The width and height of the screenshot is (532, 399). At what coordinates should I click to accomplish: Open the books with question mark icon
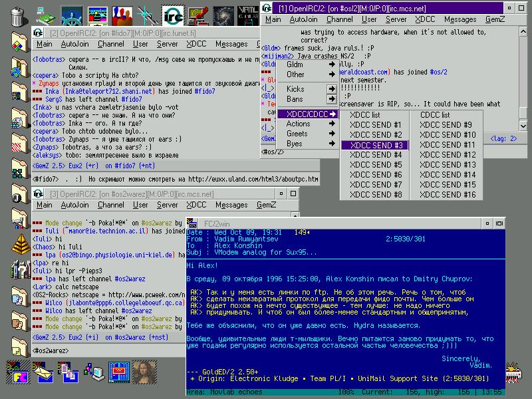click(x=20, y=269)
